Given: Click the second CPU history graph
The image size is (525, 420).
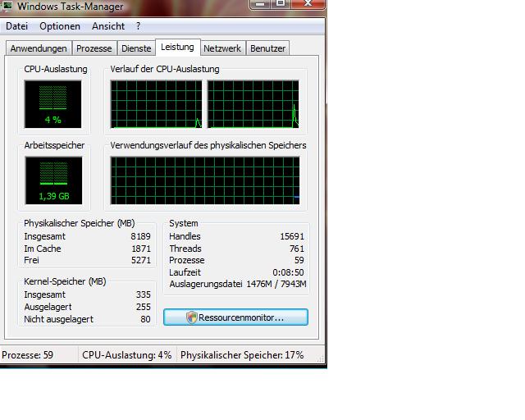Looking at the screenshot, I should pyautogui.click(x=253, y=104).
